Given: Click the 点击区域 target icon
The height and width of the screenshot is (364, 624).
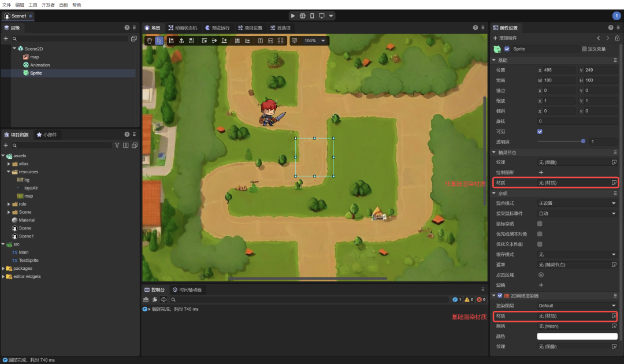Looking at the screenshot, I should [x=541, y=275].
